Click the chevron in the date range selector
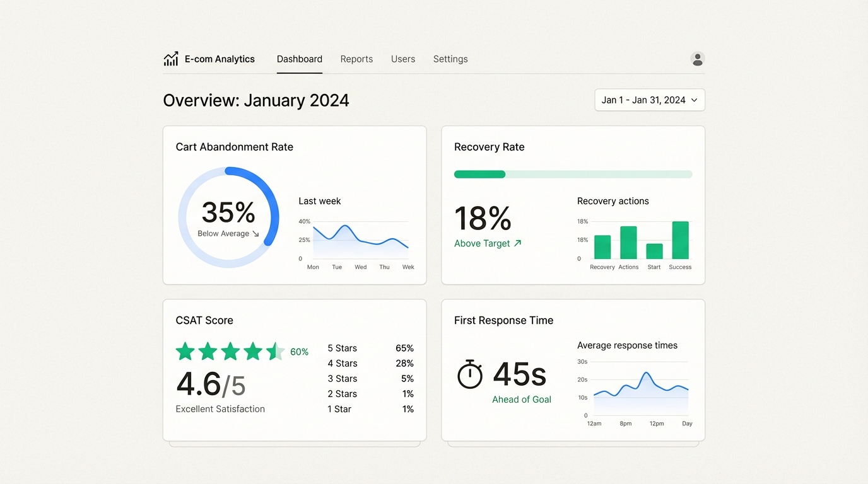This screenshot has width=868, height=484. point(694,100)
